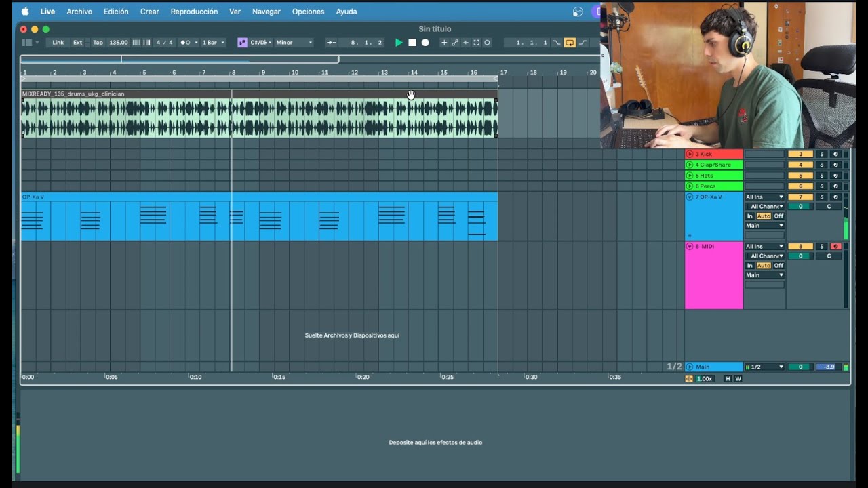Click the Session Record circle icon
The width and height of the screenshot is (868, 488).
coord(487,42)
